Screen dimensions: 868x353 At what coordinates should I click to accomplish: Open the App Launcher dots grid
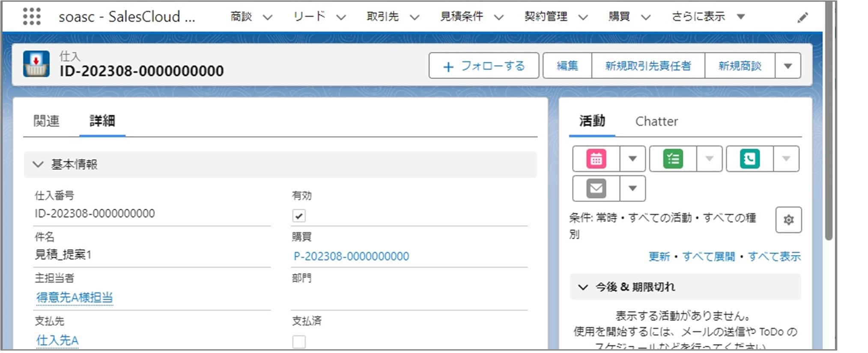coord(32,17)
